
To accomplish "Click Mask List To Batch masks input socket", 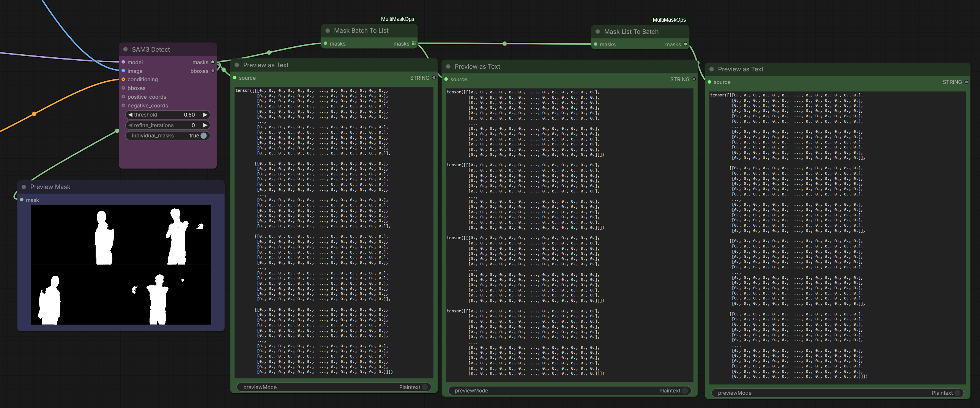I will [x=596, y=44].
